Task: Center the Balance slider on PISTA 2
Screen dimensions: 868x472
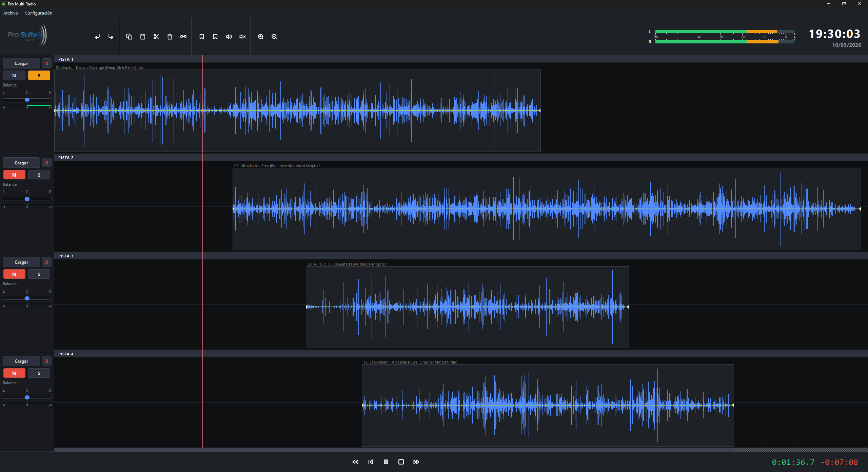Action: (x=27, y=199)
